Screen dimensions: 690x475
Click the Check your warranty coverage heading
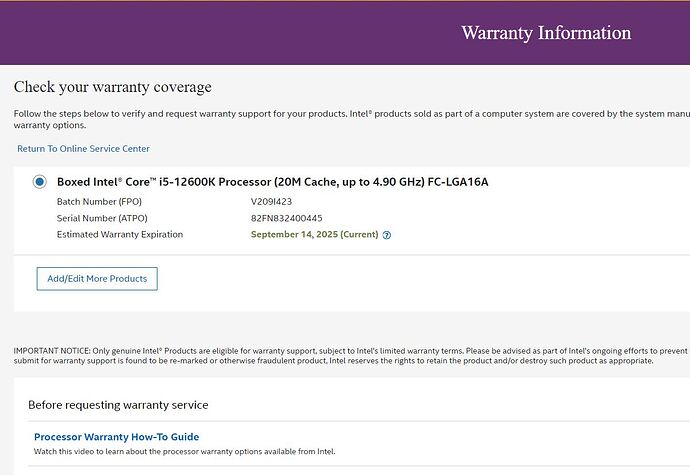click(x=113, y=87)
